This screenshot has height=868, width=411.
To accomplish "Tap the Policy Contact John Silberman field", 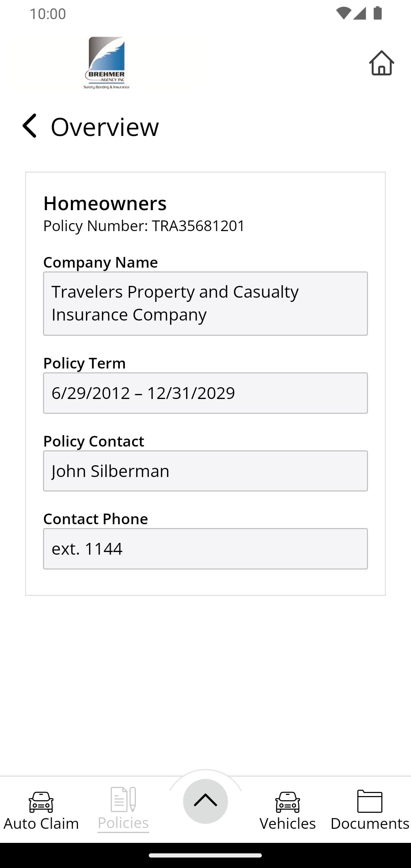I will tap(205, 471).
